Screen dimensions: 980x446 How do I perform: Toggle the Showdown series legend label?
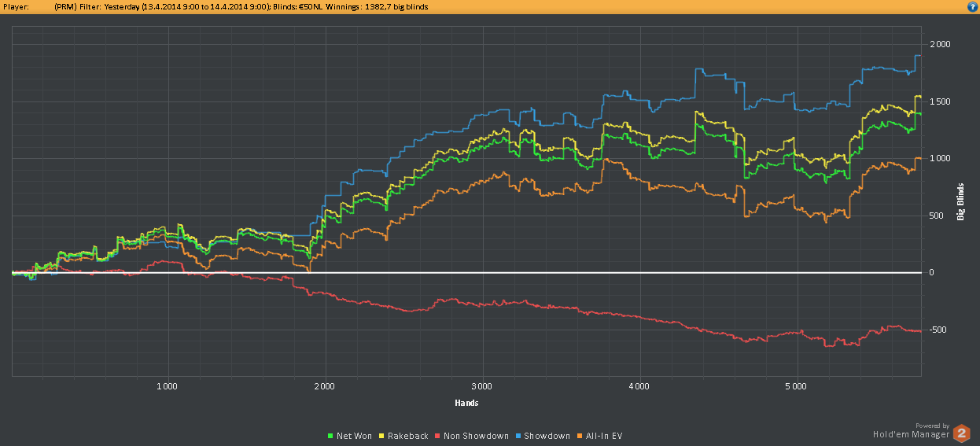(547, 436)
